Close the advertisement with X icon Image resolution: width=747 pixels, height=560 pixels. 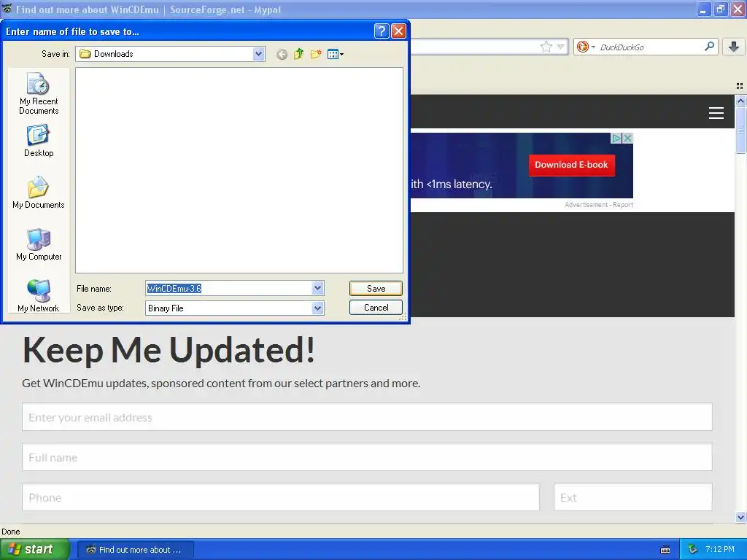pyautogui.click(x=628, y=138)
